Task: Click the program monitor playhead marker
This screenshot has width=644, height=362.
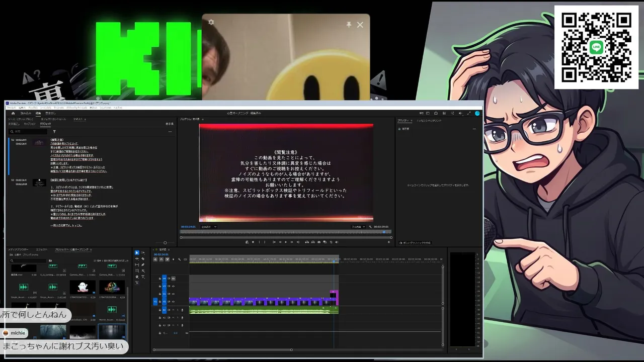Action: pos(384,232)
